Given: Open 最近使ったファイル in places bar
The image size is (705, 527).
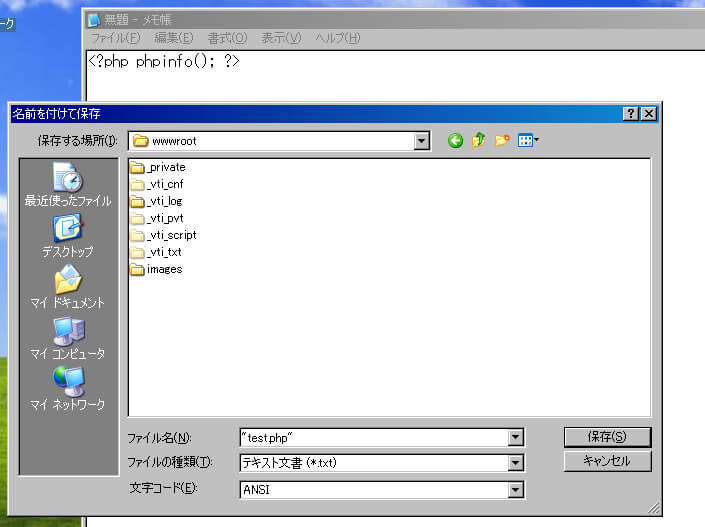Looking at the screenshot, I should pos(68,187).
